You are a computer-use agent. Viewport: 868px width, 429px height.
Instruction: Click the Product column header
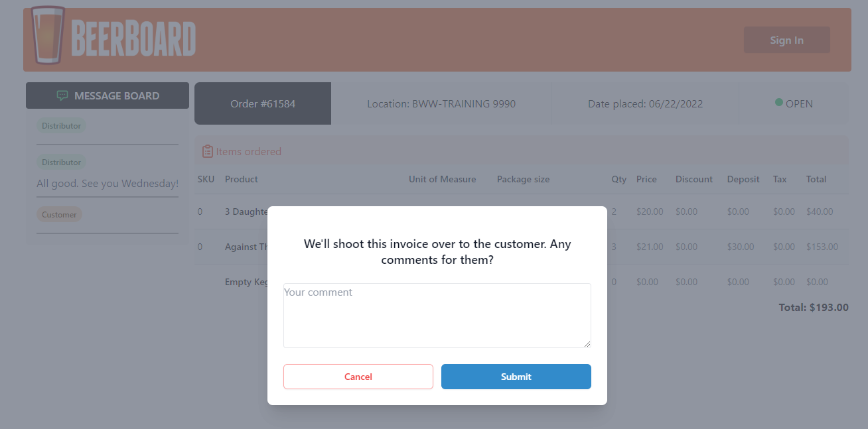click(x=241, y=179)
